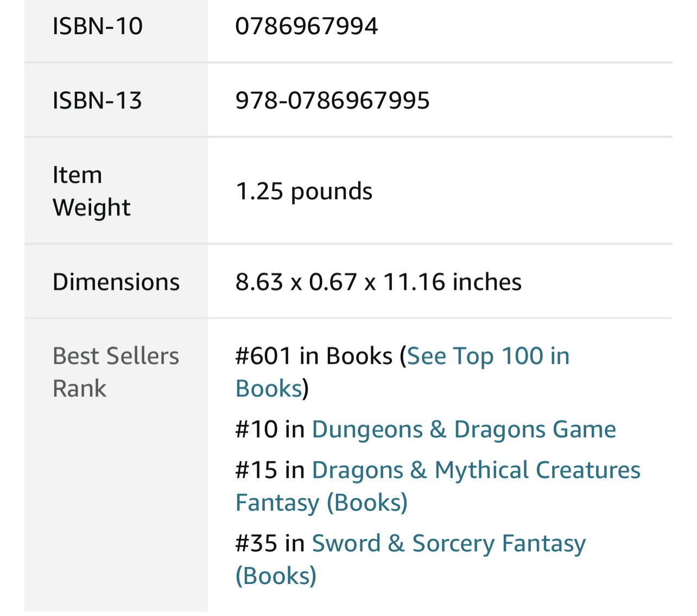Screen dimensions: 697x616
Task: Click the #35 rank number
Action: (257, 544)
